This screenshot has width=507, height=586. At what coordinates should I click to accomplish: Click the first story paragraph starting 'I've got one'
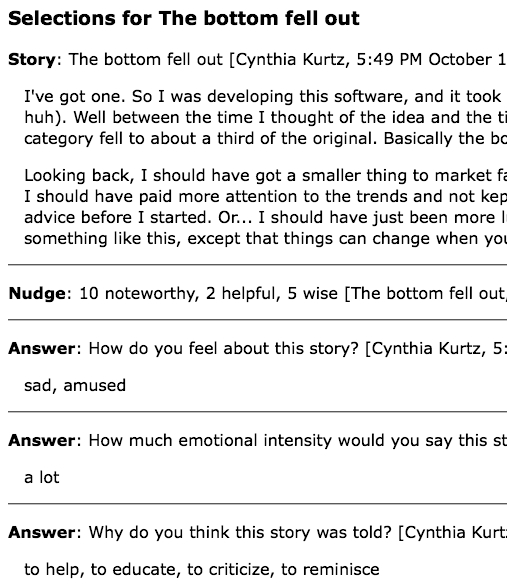click(265, 117)
